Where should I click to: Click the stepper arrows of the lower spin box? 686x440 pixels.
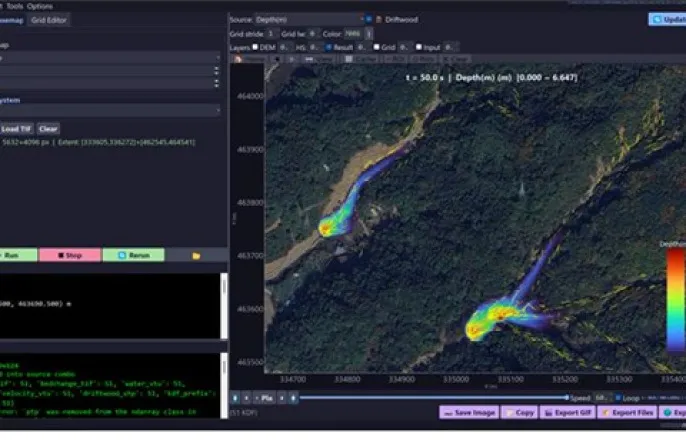[216, 83]
